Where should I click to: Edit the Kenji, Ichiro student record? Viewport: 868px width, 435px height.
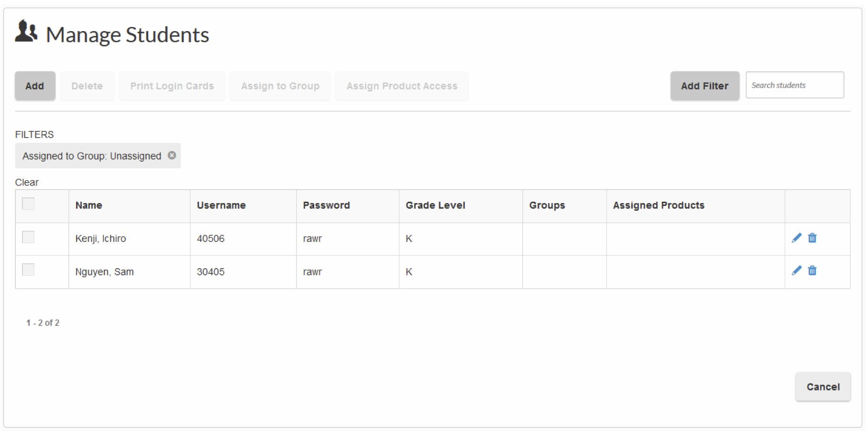tap(796, 238)
